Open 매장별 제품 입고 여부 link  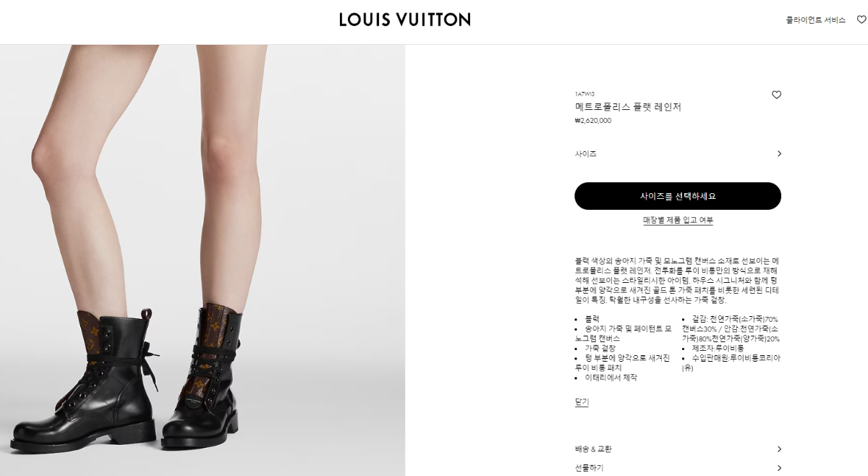(x=678, y=220)
